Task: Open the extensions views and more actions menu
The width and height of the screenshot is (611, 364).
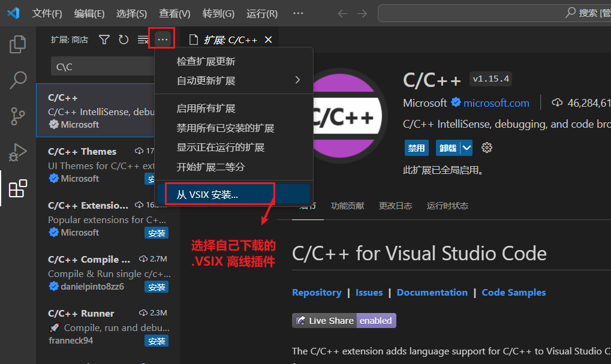Action: (x=162, y=40)
